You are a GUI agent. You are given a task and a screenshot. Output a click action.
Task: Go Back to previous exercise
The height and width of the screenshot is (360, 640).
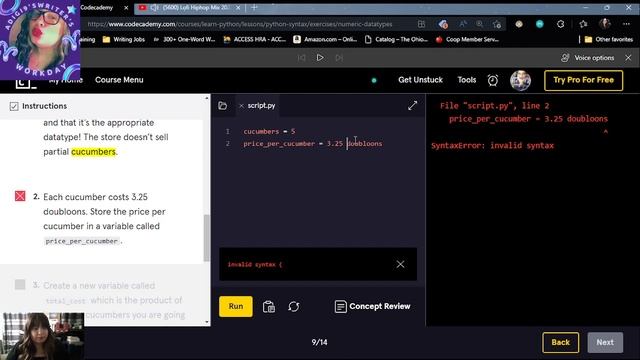coord(560,342)
